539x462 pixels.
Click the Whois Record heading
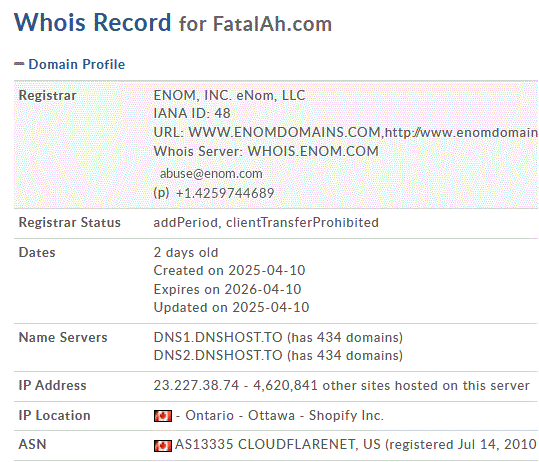(92, 22)
